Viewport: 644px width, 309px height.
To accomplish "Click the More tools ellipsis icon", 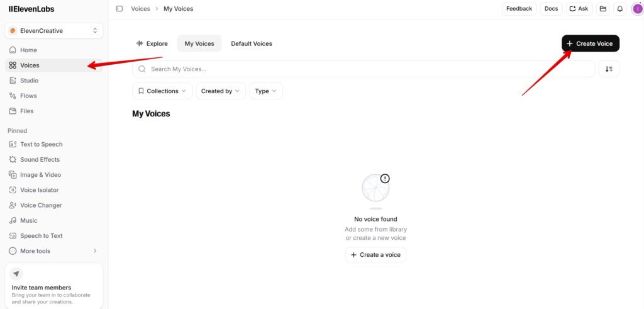I will (13, 251).
